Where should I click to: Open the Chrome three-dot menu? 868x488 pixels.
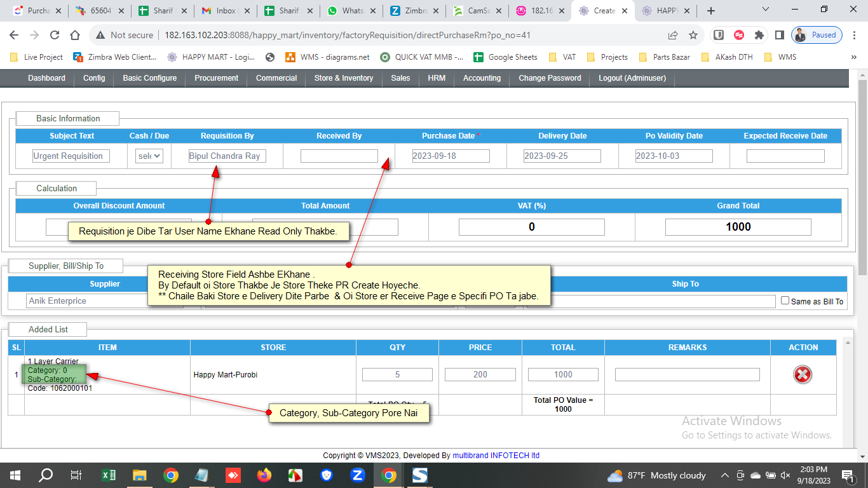(855, 36)
